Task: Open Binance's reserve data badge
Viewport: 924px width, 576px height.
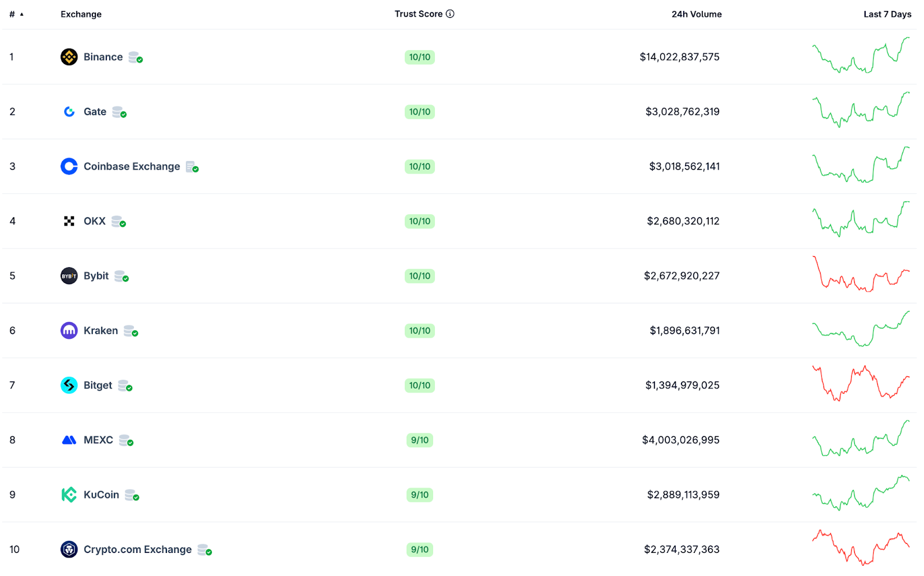Action: [135, 58]
